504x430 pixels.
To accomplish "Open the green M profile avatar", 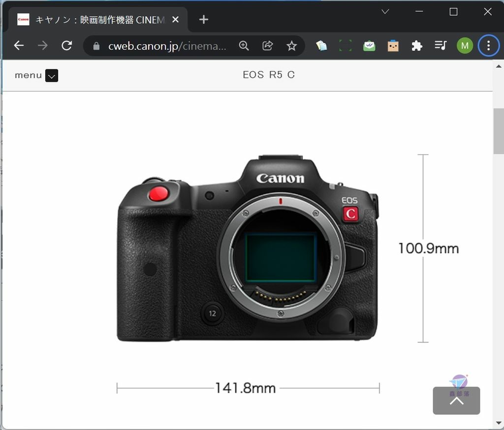I will [x=465, y=46].
